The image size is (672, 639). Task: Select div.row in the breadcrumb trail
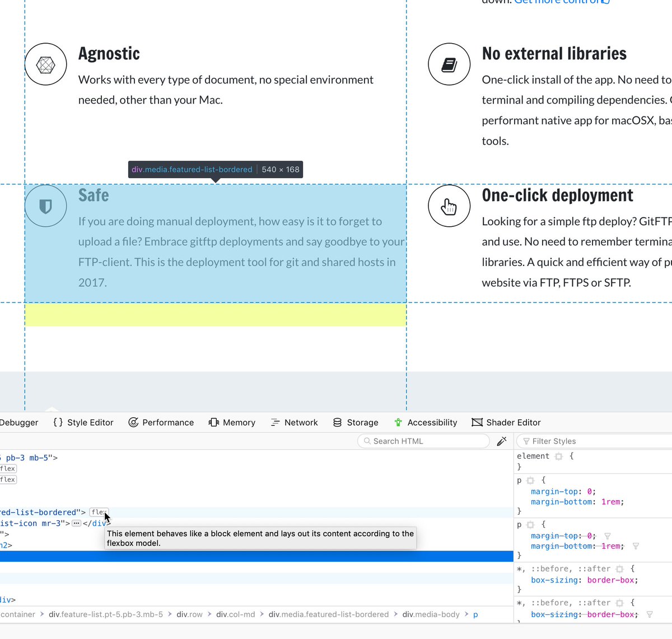pyautogui.click(x=189, y=614)
